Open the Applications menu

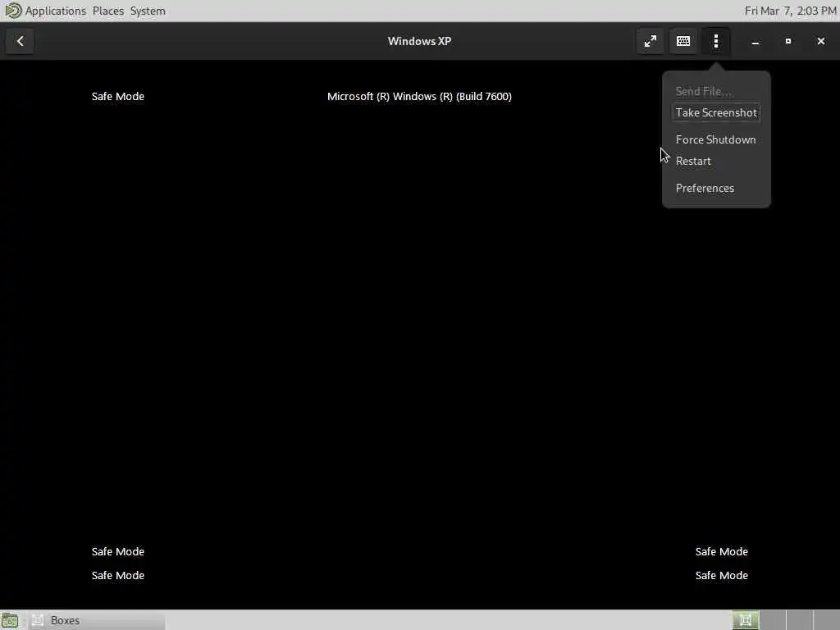tap(56, 11)
